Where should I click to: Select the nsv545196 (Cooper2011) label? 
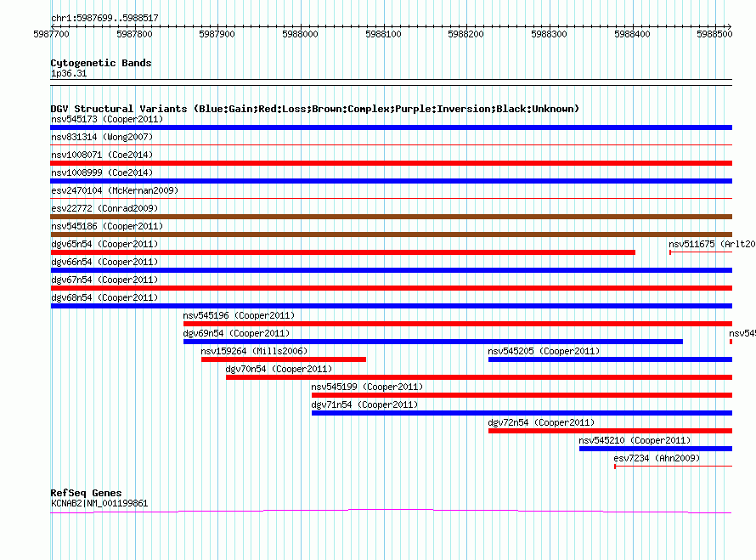pos(239,315)
